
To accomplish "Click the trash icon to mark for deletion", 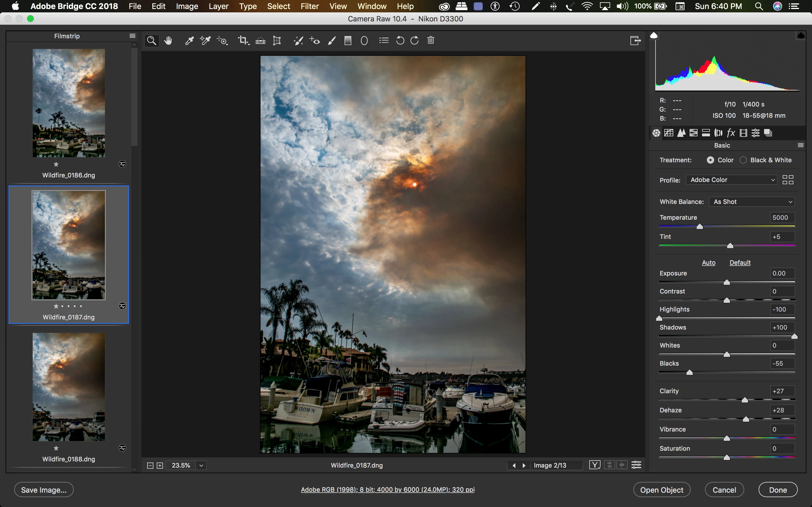I will (431, 41).
